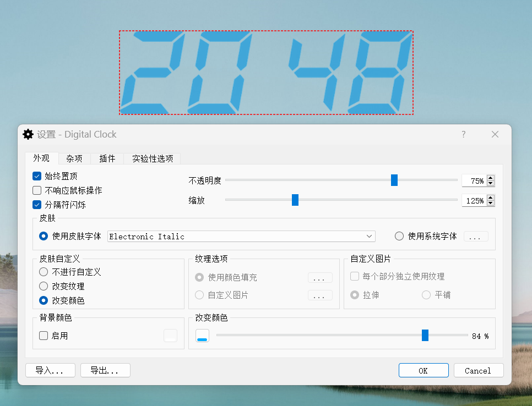Click the settings gear icon in title bar
Image resolution: width=532 pixels, height=406 pixels.
[28, 134]
